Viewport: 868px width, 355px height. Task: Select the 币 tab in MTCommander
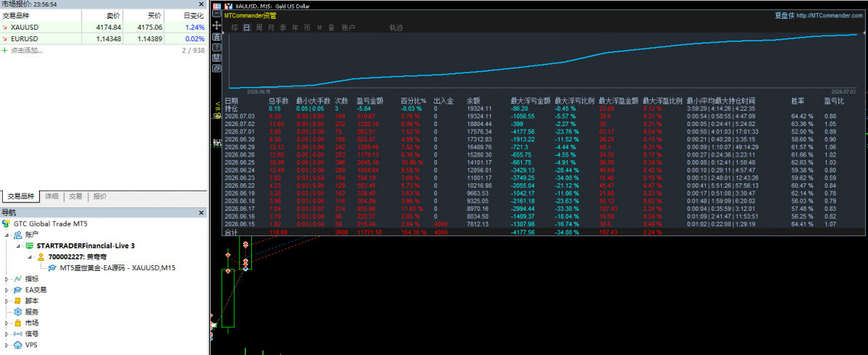307,27
